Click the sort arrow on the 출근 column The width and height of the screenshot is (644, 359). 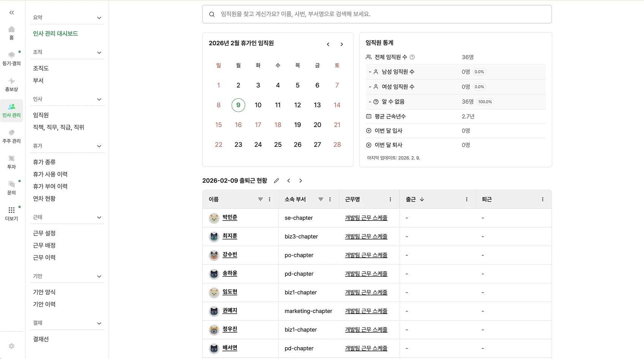click(422, 199)
